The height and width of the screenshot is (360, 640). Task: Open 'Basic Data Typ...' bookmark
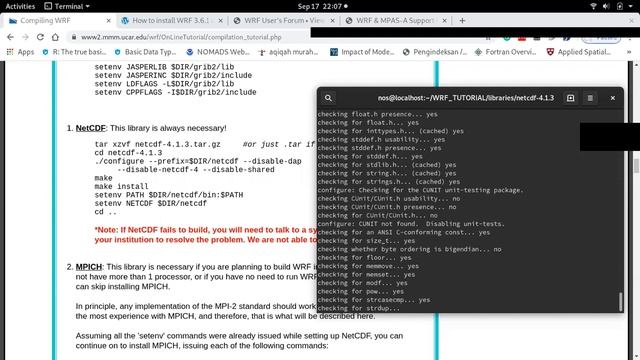pos(146,52)
